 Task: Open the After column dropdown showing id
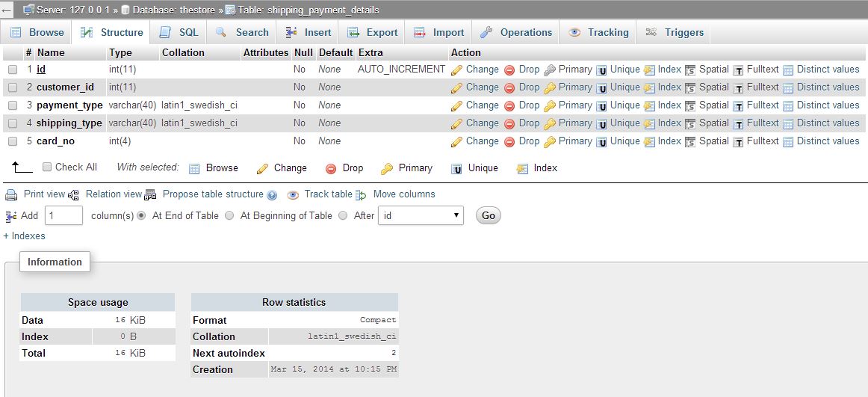(421, 215)
